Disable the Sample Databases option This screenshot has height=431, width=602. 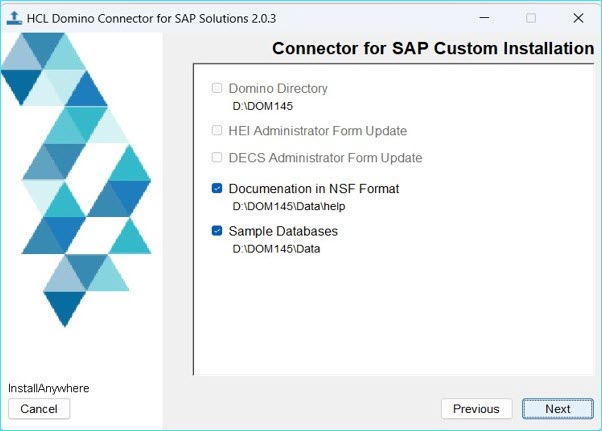coord(217,231)
